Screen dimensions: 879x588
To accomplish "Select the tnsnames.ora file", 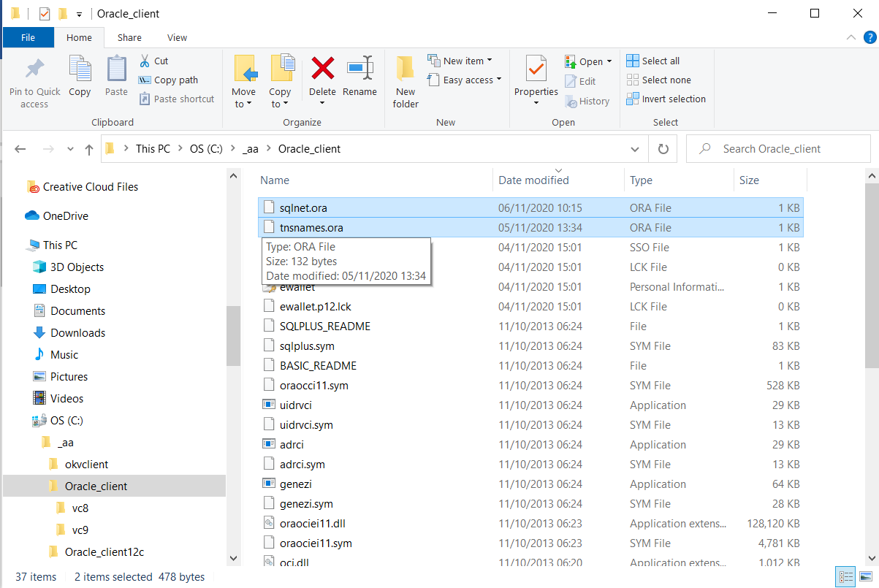I will [531, 228].
